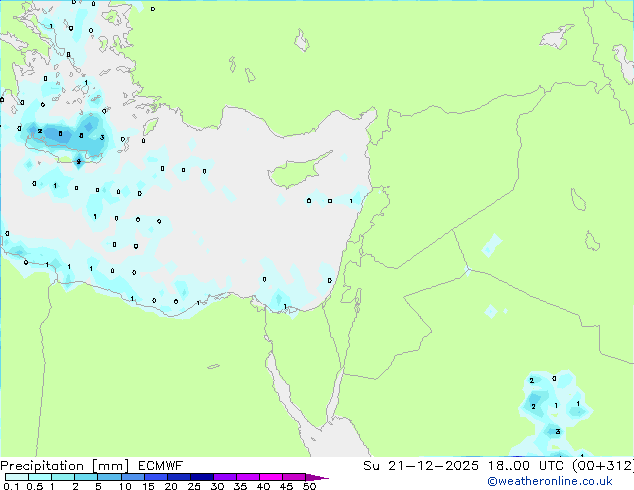Select the legend swatch between 0.5 and 1

40,477
